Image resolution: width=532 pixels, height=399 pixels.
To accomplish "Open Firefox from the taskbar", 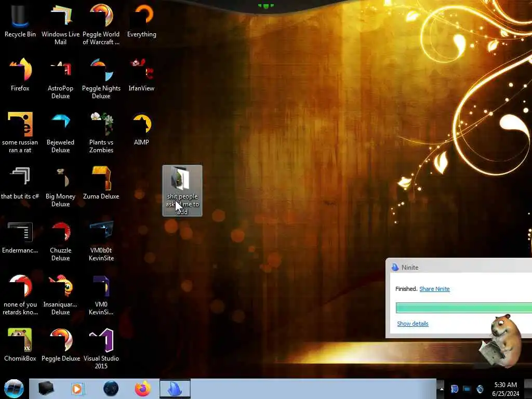I will point(143,389).
